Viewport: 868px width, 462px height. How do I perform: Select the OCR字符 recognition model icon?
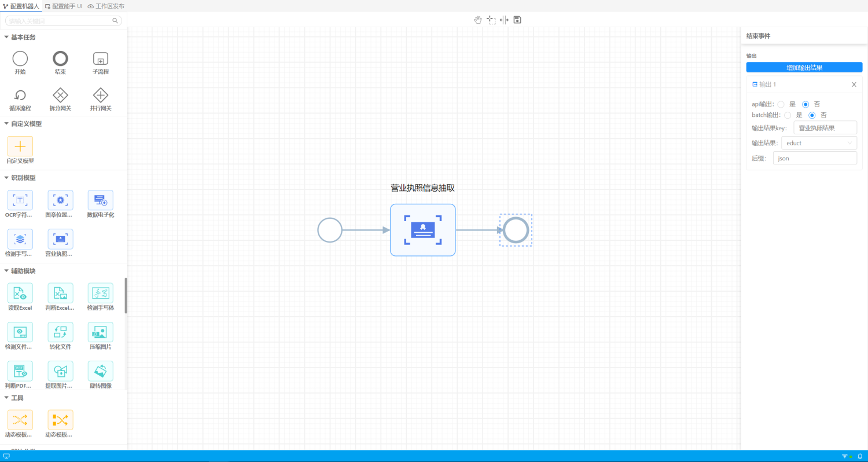[20, 200]
